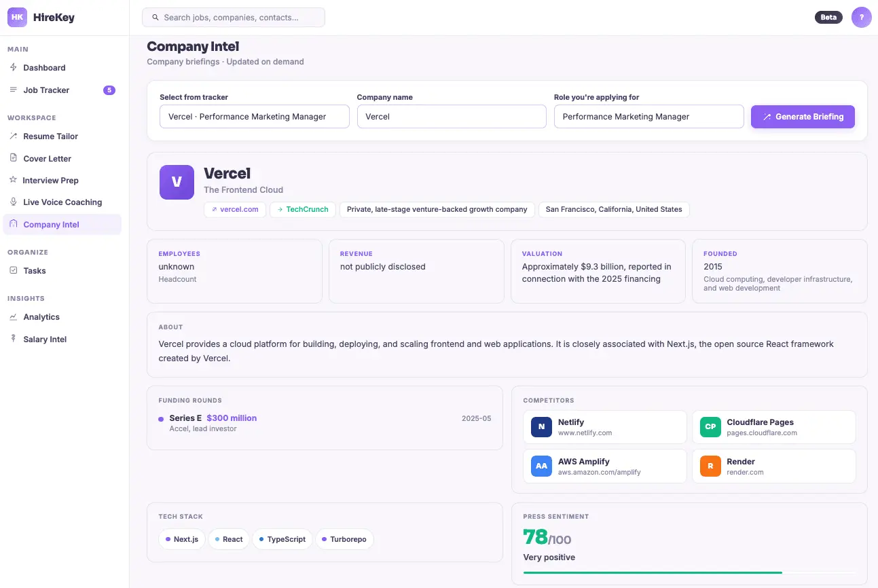Click the Netlify N competitor icon
The image size is (878, 588).
tap(541, 427)
